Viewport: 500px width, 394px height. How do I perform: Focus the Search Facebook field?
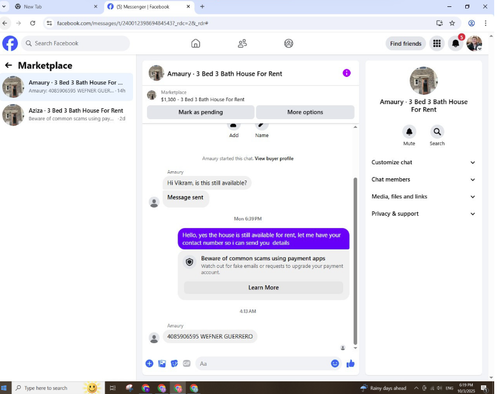click(76, 43)
